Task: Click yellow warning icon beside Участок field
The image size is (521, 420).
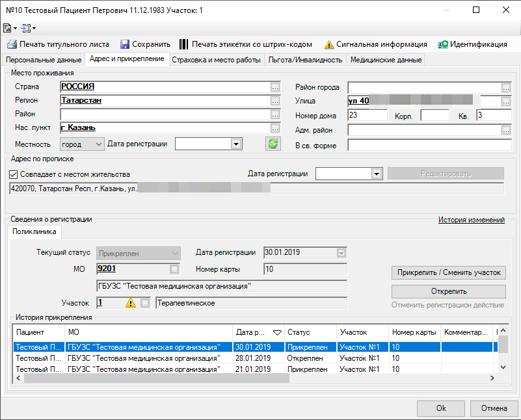Action: (x=131, y=302)
